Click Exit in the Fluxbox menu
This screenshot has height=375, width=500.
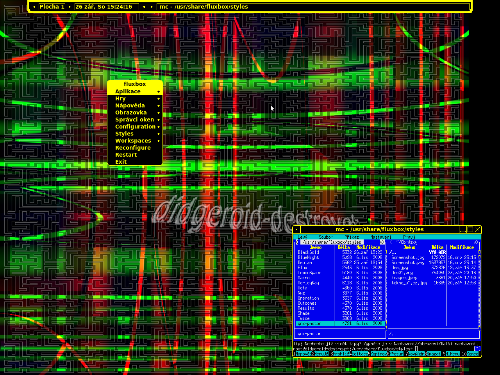(x=121, y=162)
